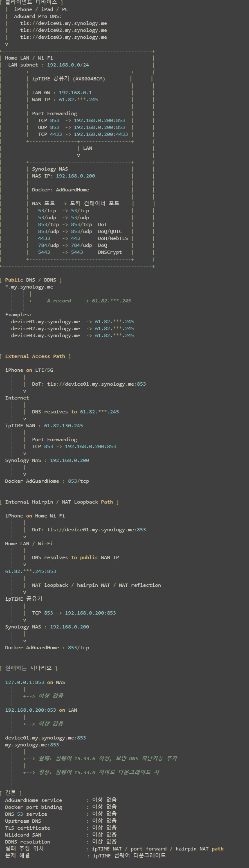Select the '784/udp -> 784/udp DoQ' row

point(72,245)
